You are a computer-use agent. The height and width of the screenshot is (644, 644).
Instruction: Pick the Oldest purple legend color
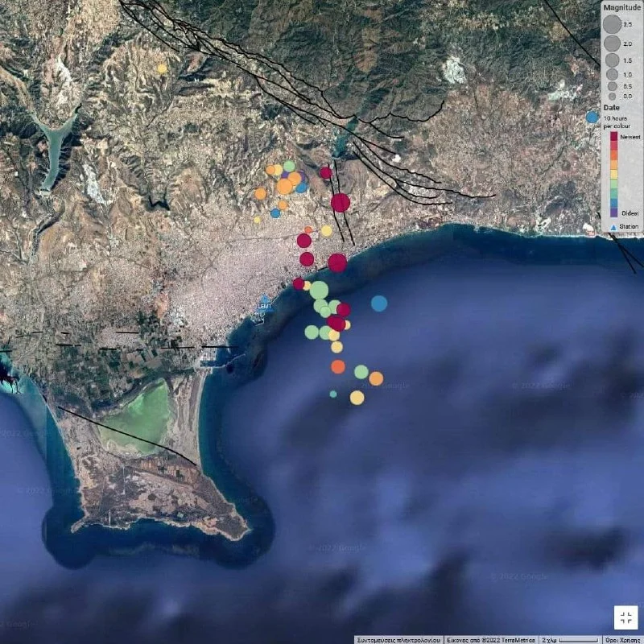pos(613,213)
